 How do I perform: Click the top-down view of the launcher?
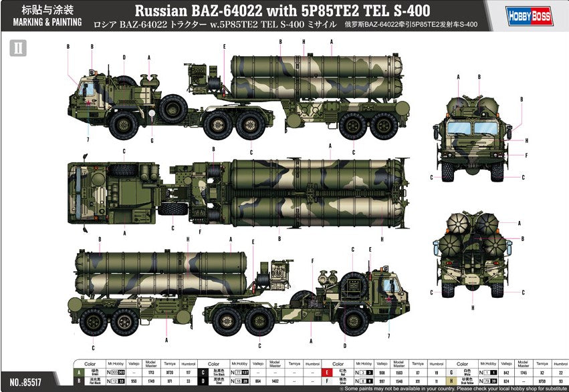tap(239, 193)
